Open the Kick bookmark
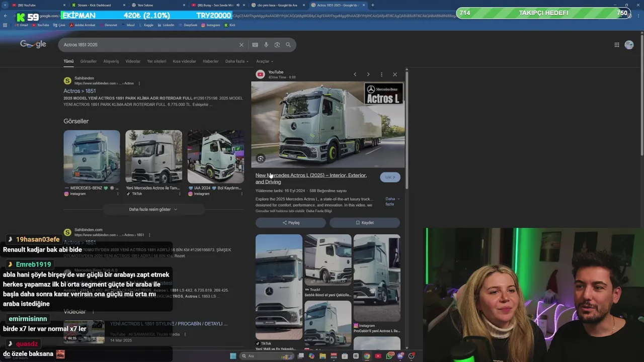The width and height of the screenshot is (644, 362). (230, 25)
